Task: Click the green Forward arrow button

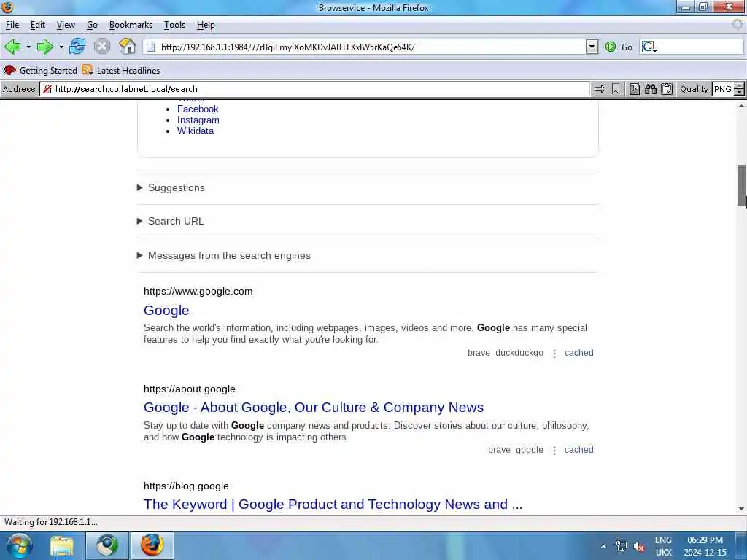Action: [x=44, y=47]
